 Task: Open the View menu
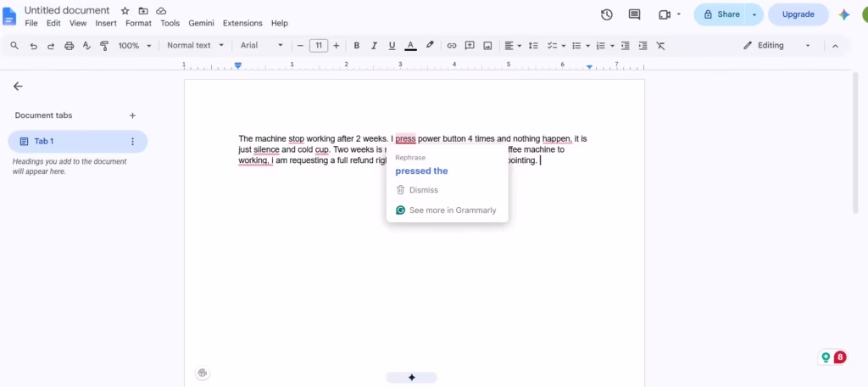[77, 23]
